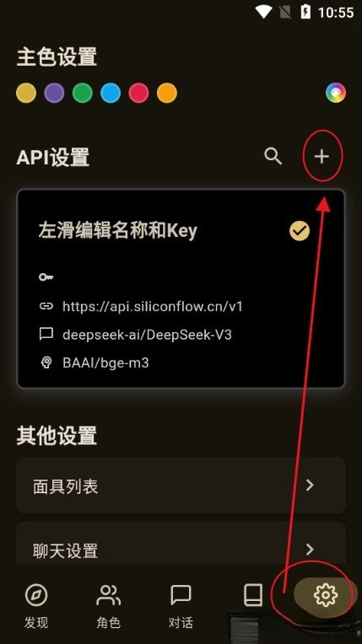
Task: Tap the head icon beside BAAI/bge-m3
Action: click(x=46, y=362)
